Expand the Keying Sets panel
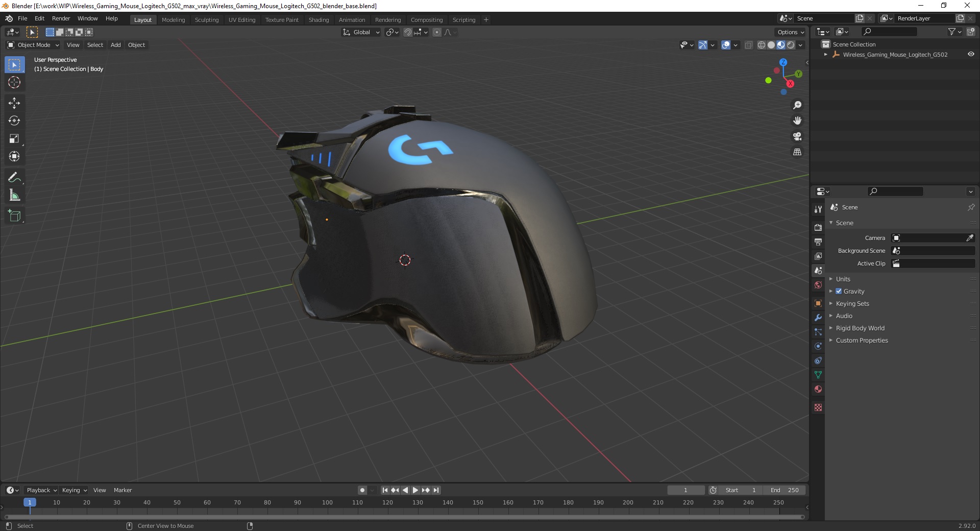The image size is (980, 531). [852, 303]
